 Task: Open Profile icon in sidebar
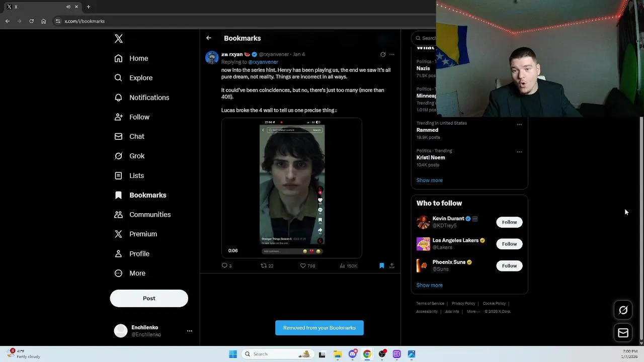pyautogui.click(x=118, y=254)
